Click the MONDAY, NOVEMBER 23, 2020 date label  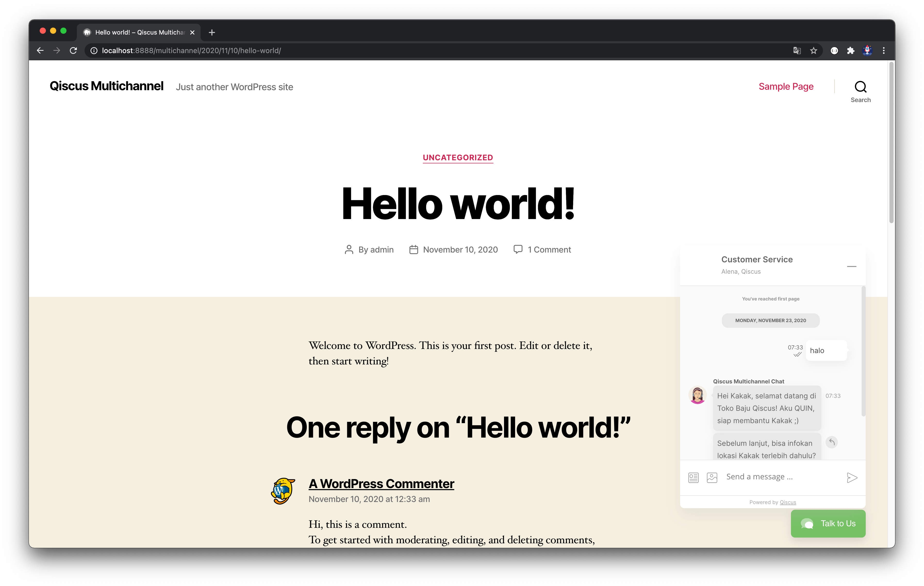[x=771, y=321]
